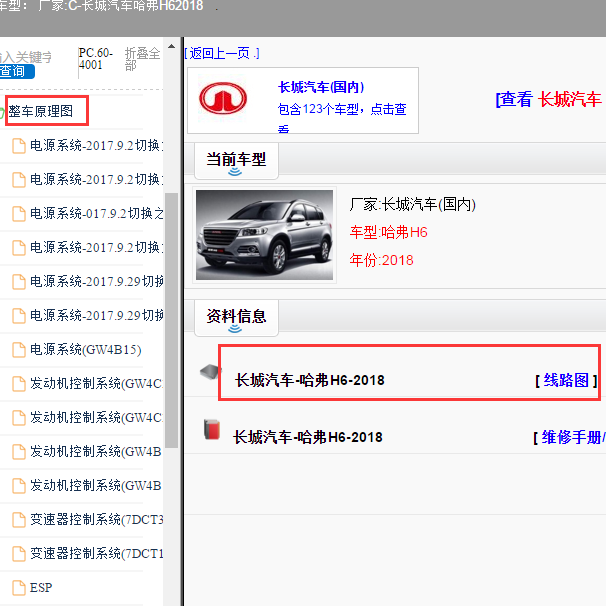The height and width of the screenshot is (606, 606).
Task: Click the 折叠全部 collapse all control
Action: [142, 59]
